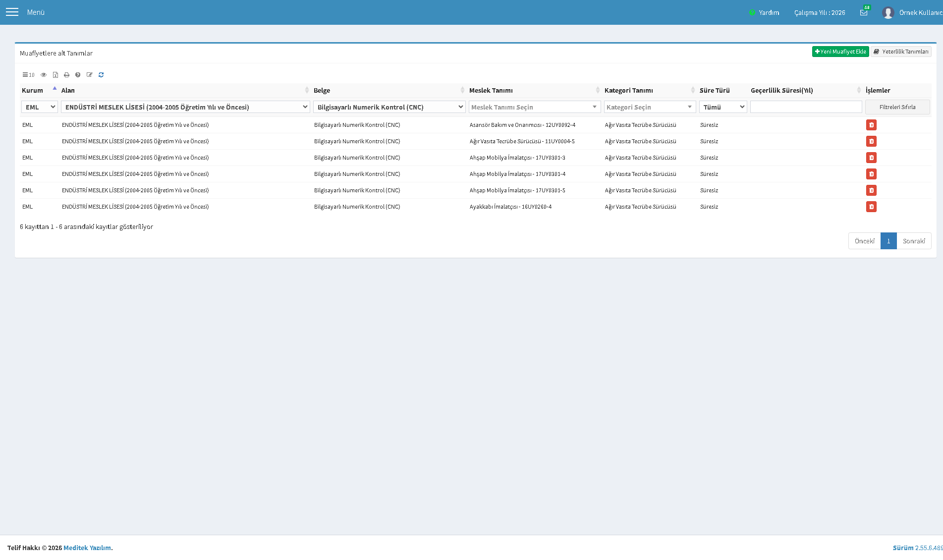Open Meditek Yazılım footer link
Image resolution: width=943 pixels, height=560 pixels.
(x=87, y=548)
